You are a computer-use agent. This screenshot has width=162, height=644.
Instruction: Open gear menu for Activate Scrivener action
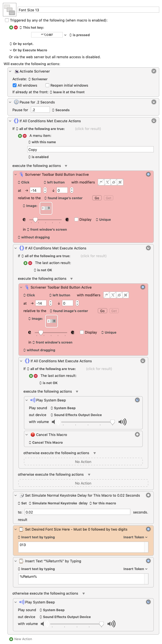point(154,71)
